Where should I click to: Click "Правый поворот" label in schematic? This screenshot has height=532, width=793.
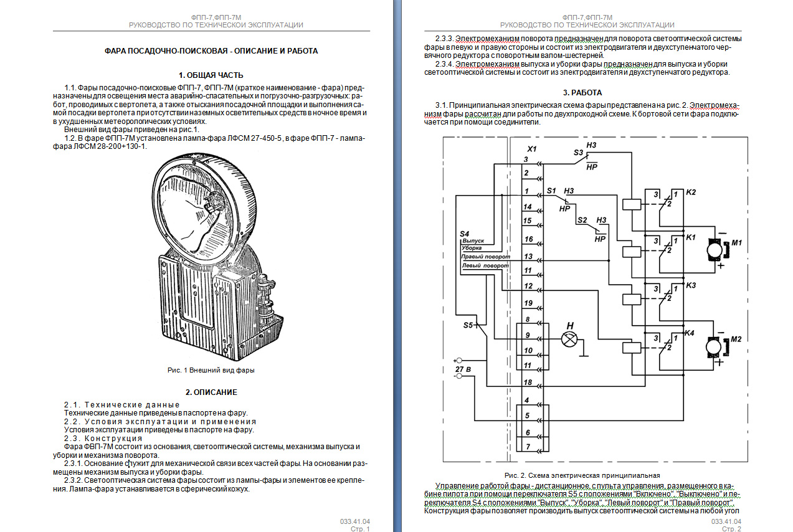pos(486,257)
